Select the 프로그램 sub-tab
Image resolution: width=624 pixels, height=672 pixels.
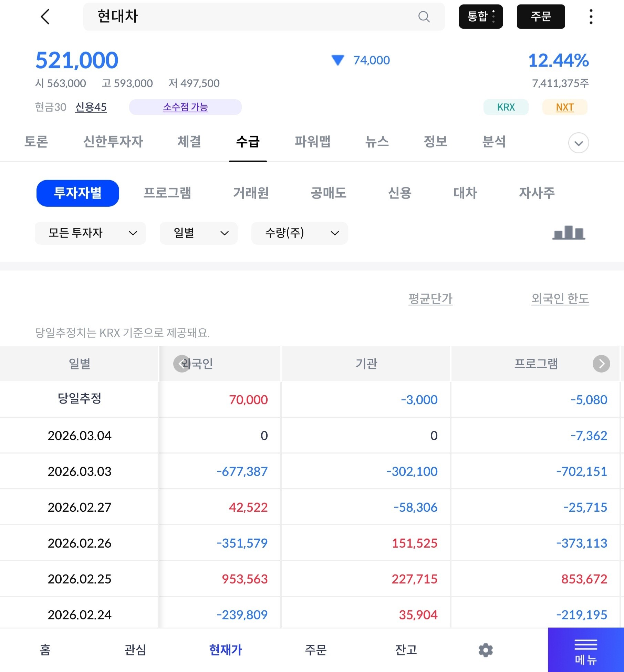(167, 193)
